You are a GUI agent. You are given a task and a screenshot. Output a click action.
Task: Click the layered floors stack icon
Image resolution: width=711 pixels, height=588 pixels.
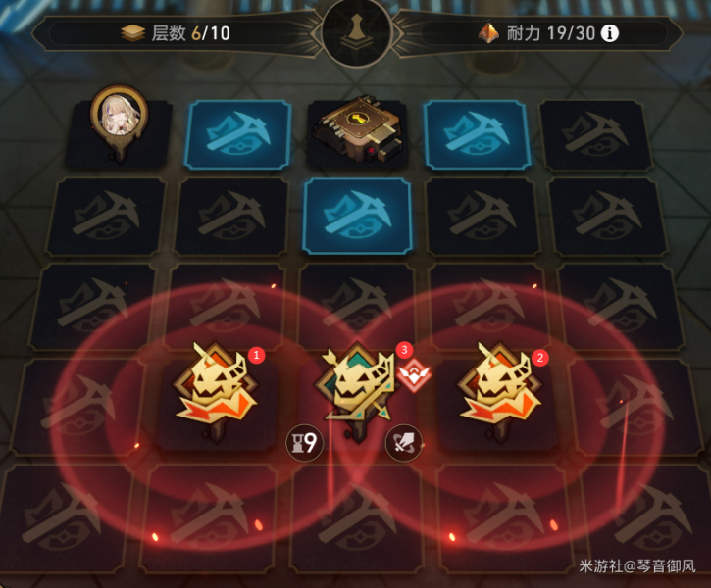point(132,33)
